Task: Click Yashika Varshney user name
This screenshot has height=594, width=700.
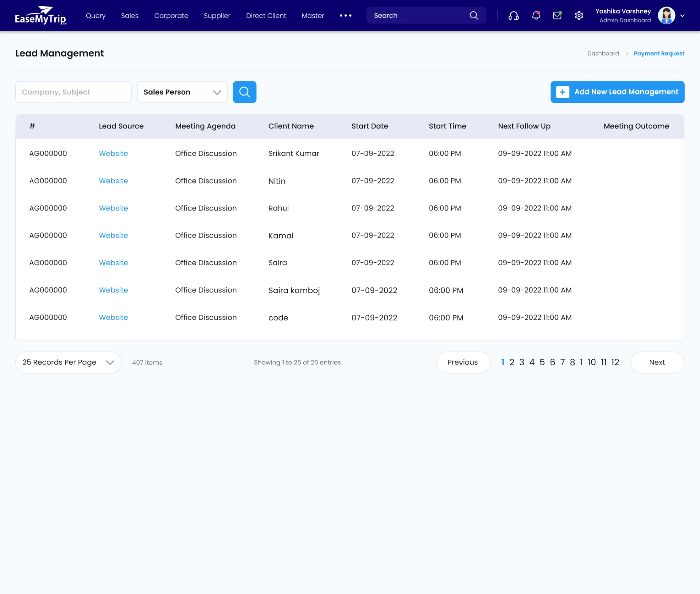Action: pyautogui.click(x=623, y=11)
